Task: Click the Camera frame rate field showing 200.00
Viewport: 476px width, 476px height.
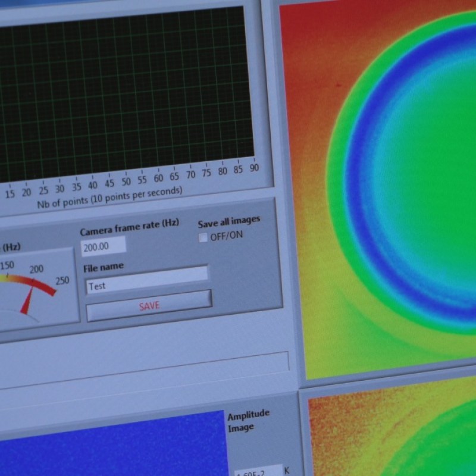Action: (x=103, y=246)
